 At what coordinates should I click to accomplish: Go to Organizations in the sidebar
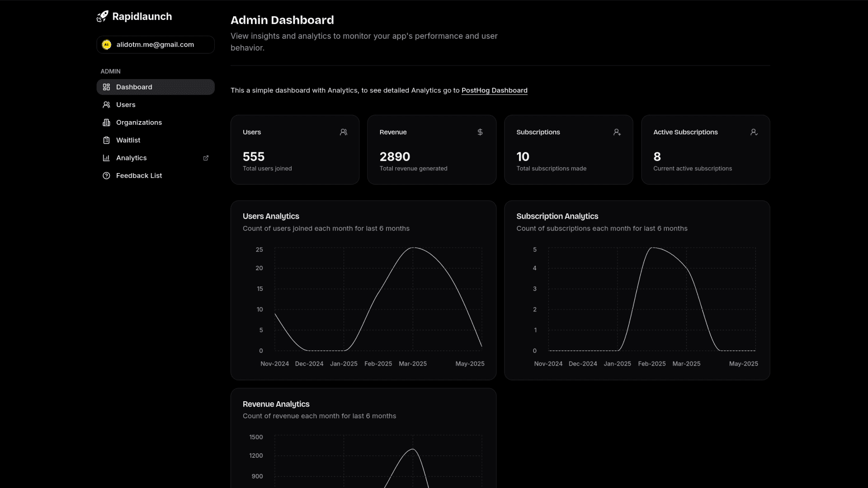point(139,122)
